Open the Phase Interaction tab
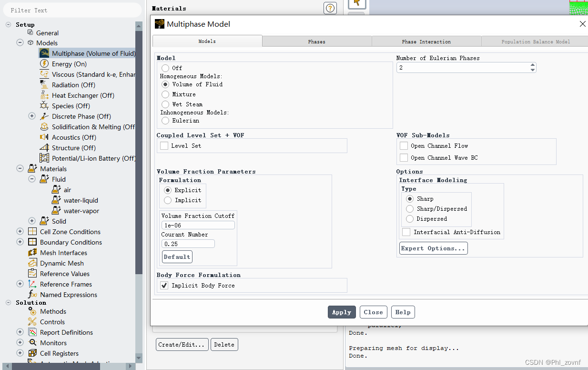 [426, 41]
